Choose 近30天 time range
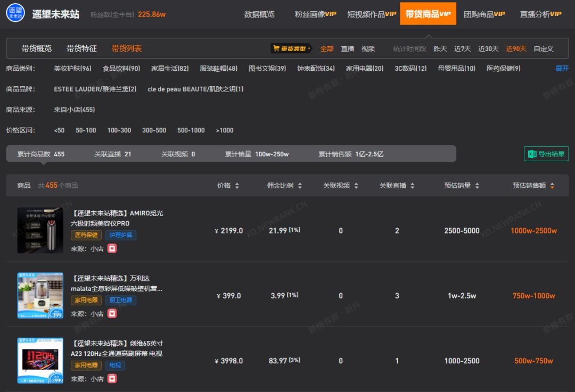 (x=488, y=49)
